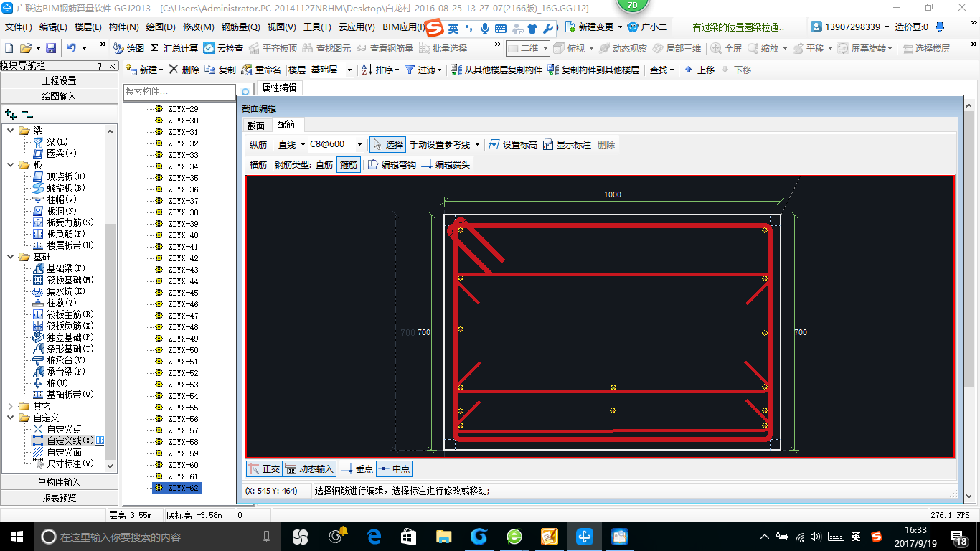Expand the 其它 folder in tree
The image size is (980, 551).
[11, 406]
